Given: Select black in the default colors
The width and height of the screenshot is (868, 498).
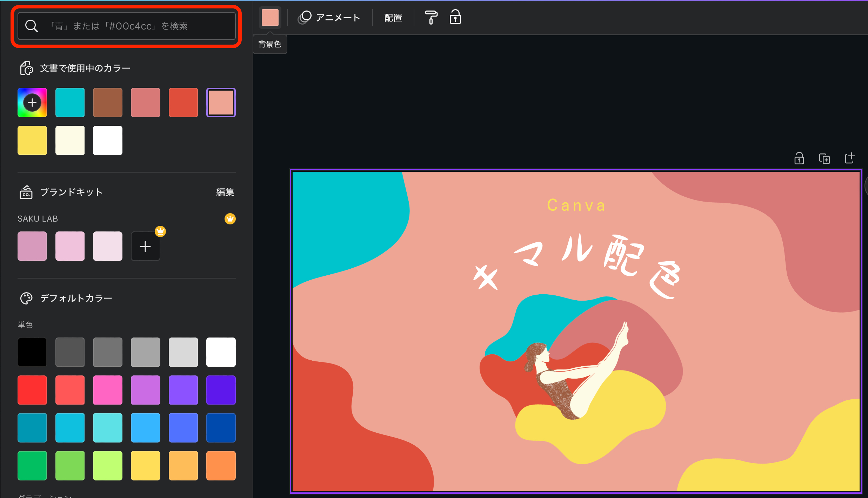Looking at the screenshot, I should click(32, 352).
